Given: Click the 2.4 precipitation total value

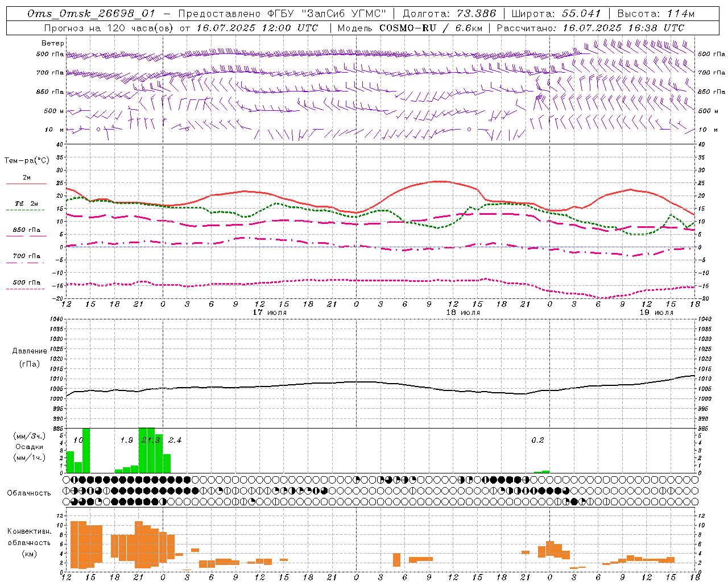Looking at the screenshot, I should (x=175, y=440).
